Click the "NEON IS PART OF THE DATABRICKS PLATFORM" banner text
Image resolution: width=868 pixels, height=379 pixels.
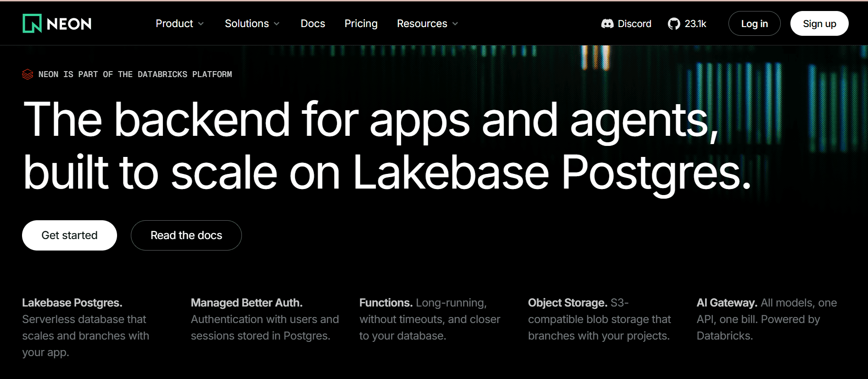click(x=135, y=74)
